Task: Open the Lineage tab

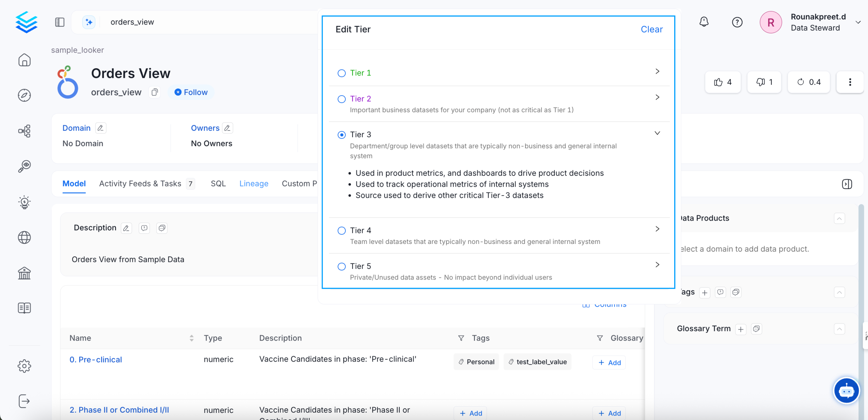Action: click(254, 184)
